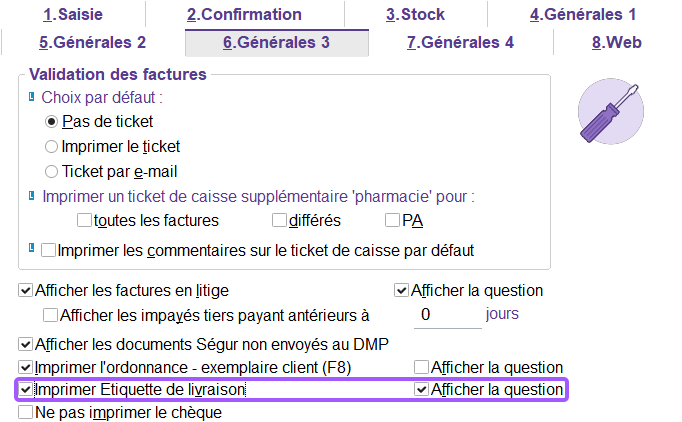The height and width of the screenshot is (422, 682).
Task: Uncheck 'Afficher les factures en litige'
Action: coord(26,291)
